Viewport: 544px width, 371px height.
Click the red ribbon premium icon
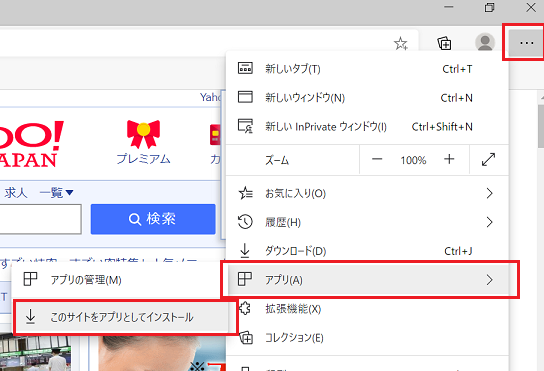click(x=143, y=134)
